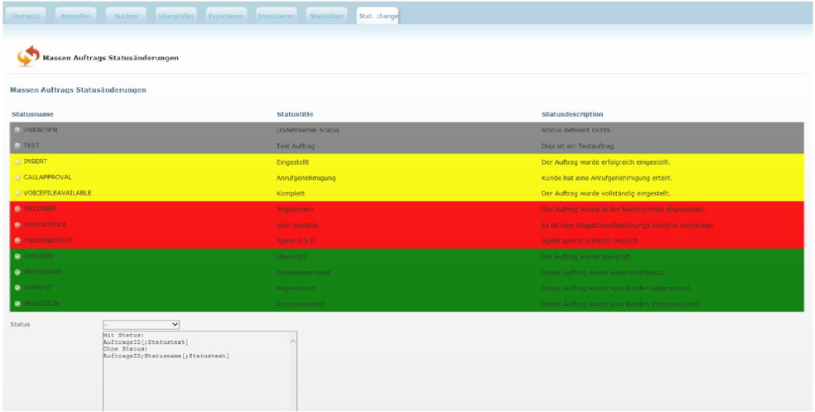Image resolution: width=815 pixels, height=412 pixels.
Task: Click the green status icon beside CHECKED
Action: pos(17,256)
